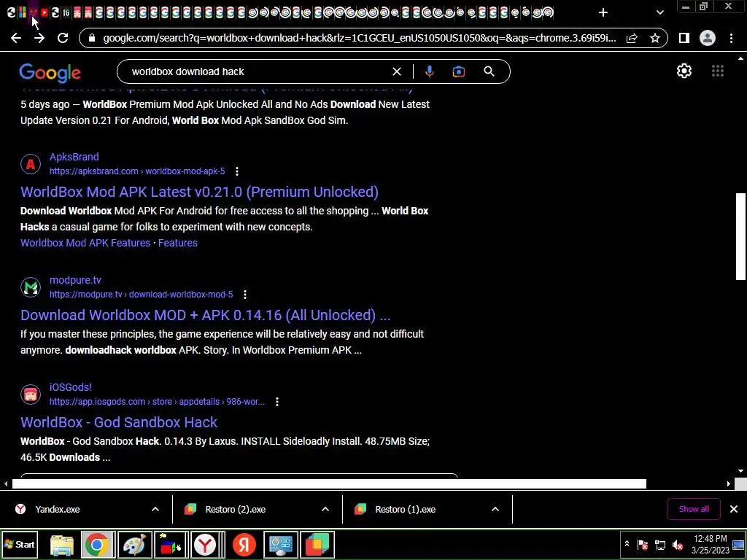Open Windows Explorer from the taskbar
747x560 pixels.
62,545
